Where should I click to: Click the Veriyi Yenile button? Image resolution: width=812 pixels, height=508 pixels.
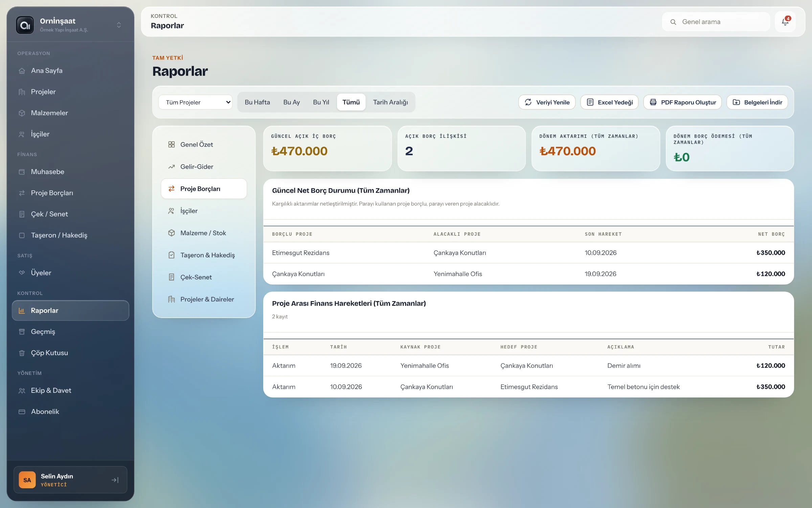(547, 102)
